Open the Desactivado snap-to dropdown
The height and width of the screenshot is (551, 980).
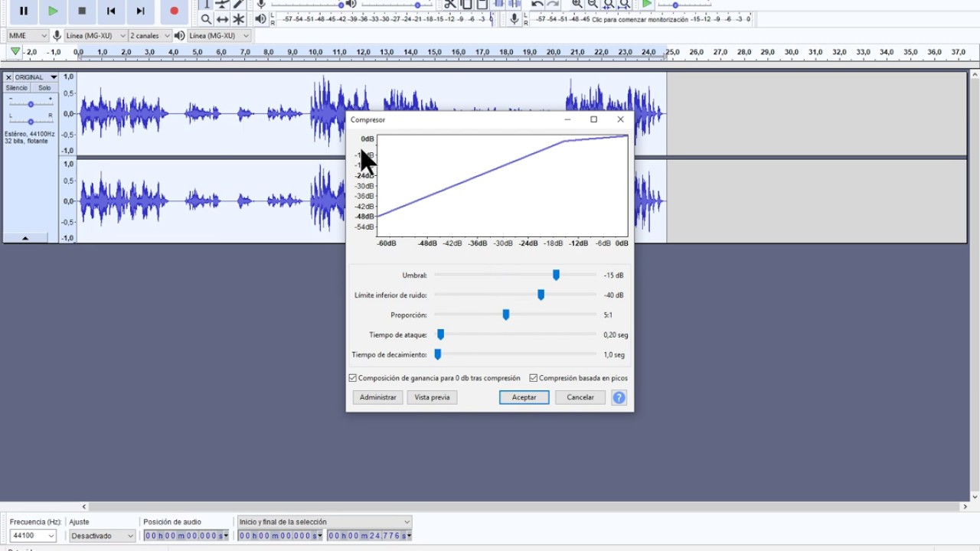(x=102, y=536)
